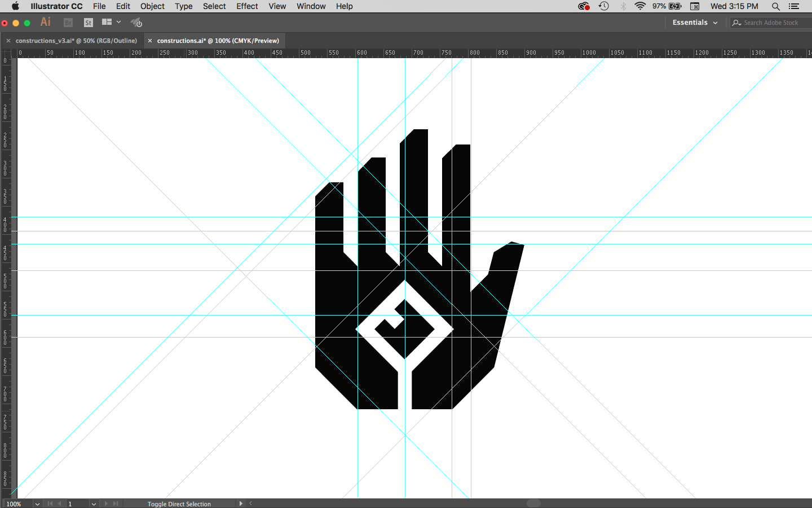Go to last artboard button
This screenshot has width=812, height=508.
(x=116, y=503)
